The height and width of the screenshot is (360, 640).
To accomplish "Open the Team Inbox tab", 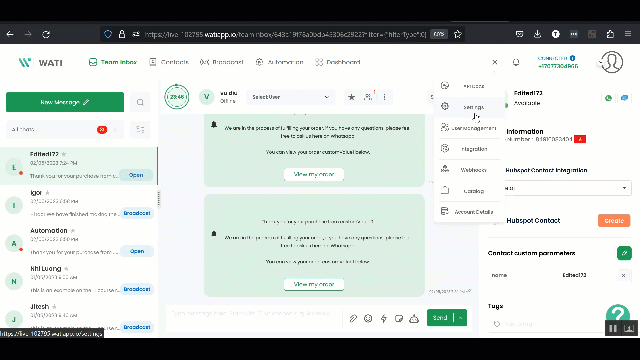I will point(113,62).
